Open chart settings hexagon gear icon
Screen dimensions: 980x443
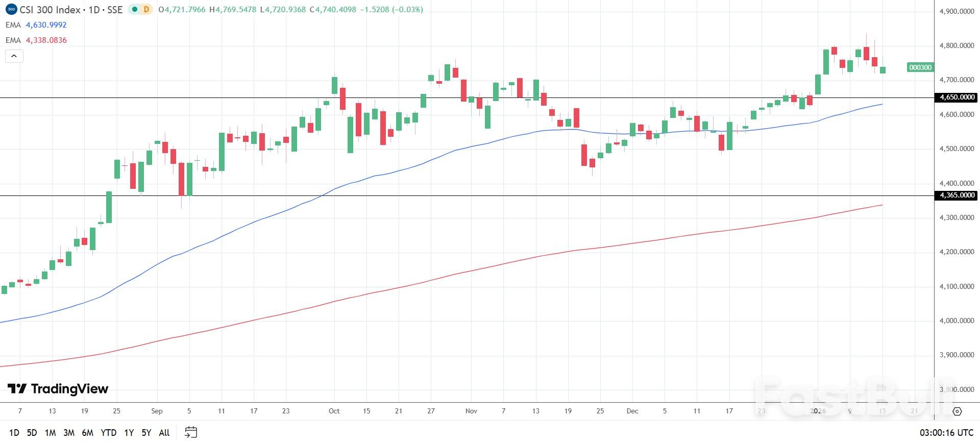957,411
